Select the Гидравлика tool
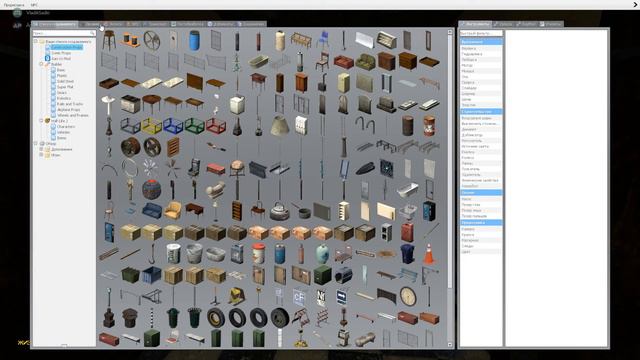Viewport: 640px width, 360px height. click(x=481, y=54)
